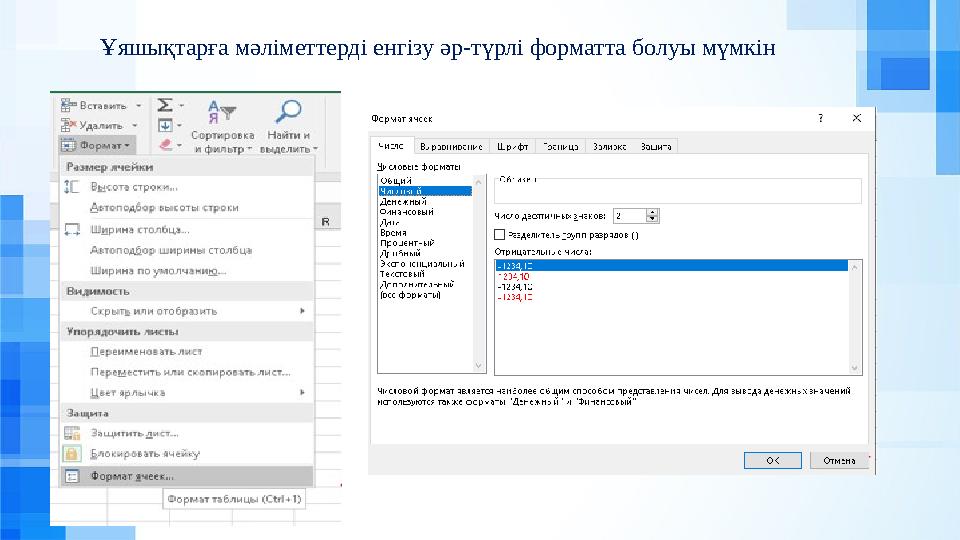960x540 pixels.
Task: Choose Автоподбор ширины столбца
Action: (x=187, y=250)
